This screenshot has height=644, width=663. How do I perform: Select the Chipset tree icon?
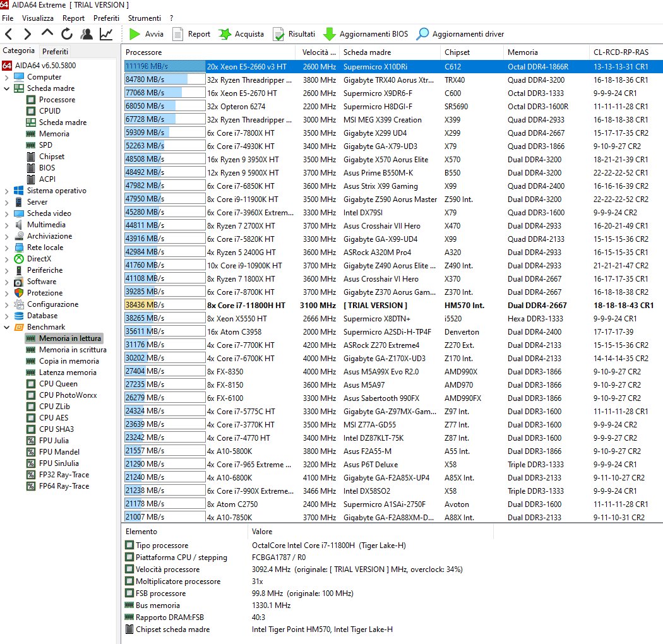[x=31, y=157]
